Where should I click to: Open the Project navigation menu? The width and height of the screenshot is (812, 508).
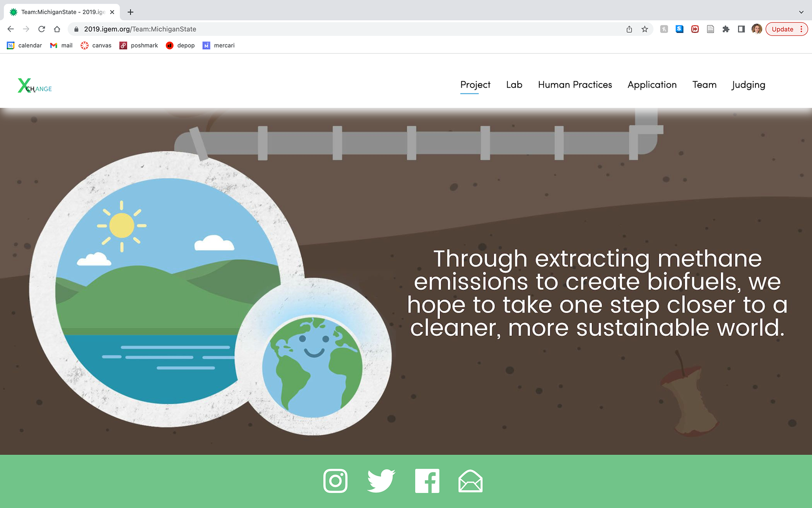(475, 85)
